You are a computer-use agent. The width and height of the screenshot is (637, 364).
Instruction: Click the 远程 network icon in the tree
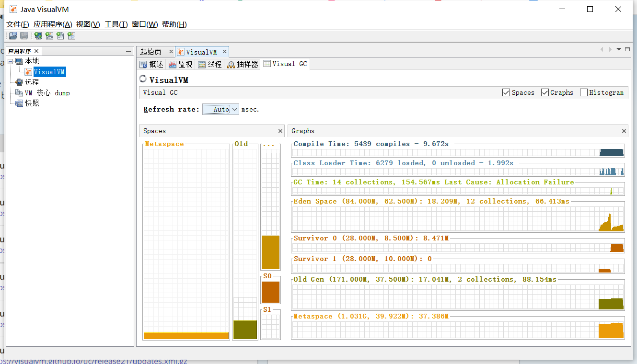coord(19,82)
